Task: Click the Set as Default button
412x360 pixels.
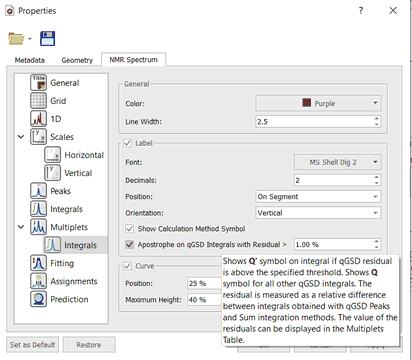Action: tap(32, 345)
